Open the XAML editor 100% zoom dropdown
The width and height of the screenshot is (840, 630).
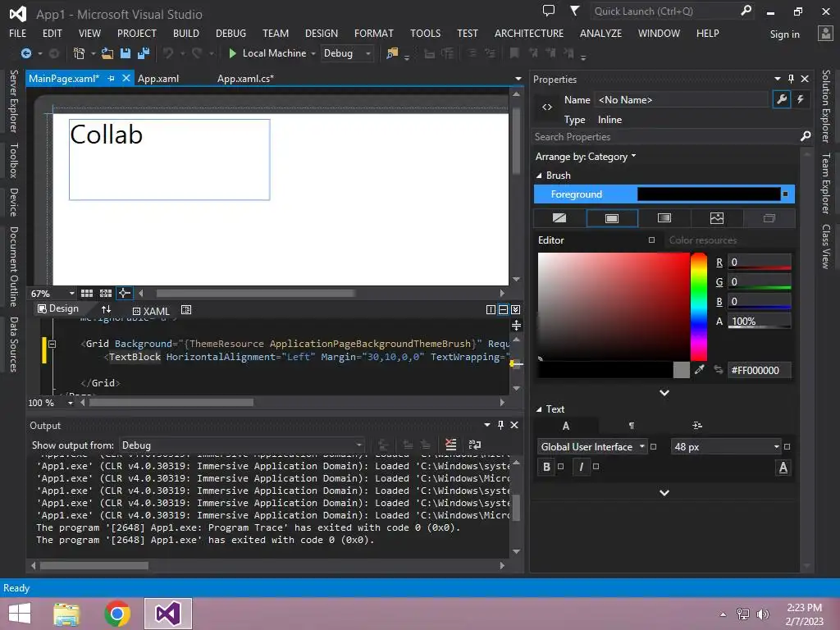tap(71, 403)
